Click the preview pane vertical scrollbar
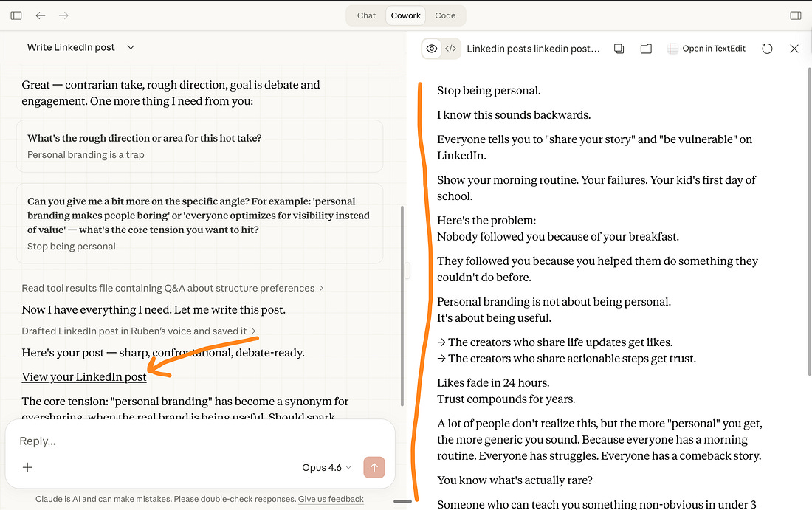This screenshot has height=510, width=812. 809,221
